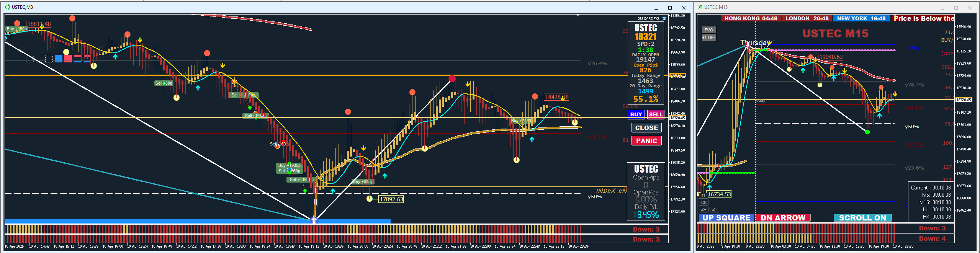Toggle the SCROLL ON button

tap(862, 218)
